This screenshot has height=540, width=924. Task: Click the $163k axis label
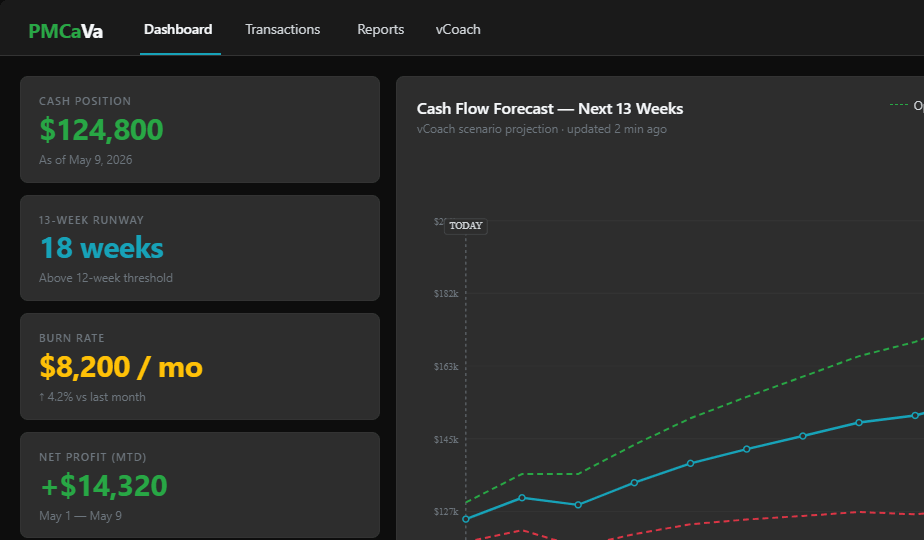click(x=446, y=367)
